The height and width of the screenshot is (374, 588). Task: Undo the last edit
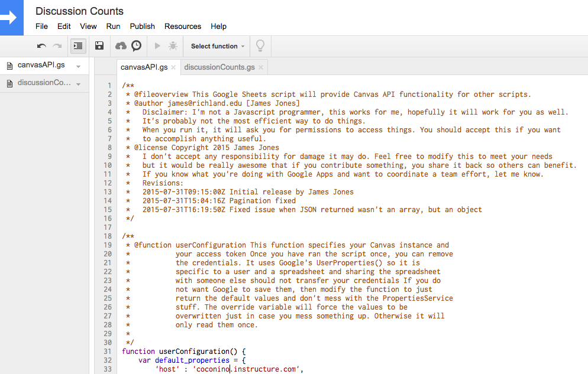(41, 46)
